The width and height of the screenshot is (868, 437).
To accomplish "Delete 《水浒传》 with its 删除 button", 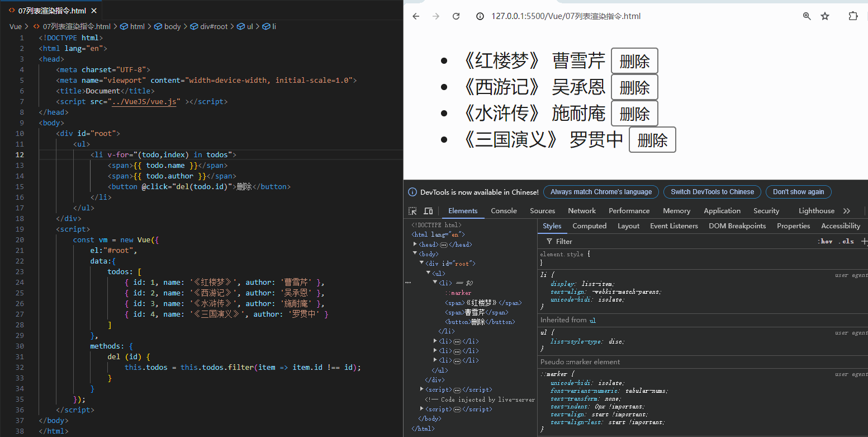I will 634,114.
